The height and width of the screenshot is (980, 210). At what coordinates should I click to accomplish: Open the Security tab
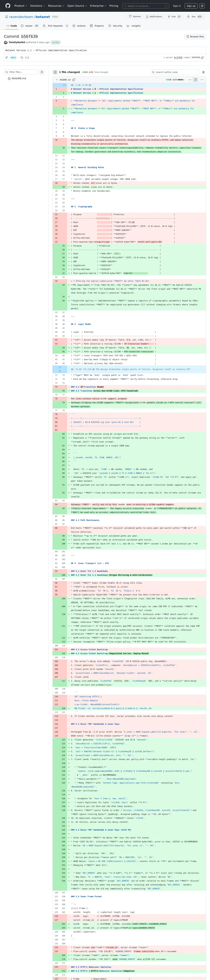click(x=115, y=26)
